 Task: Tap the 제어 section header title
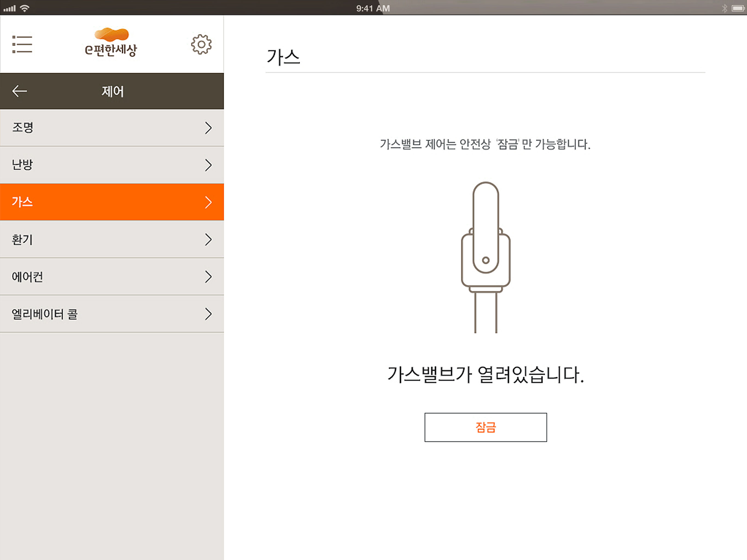(x=113, y=91)
